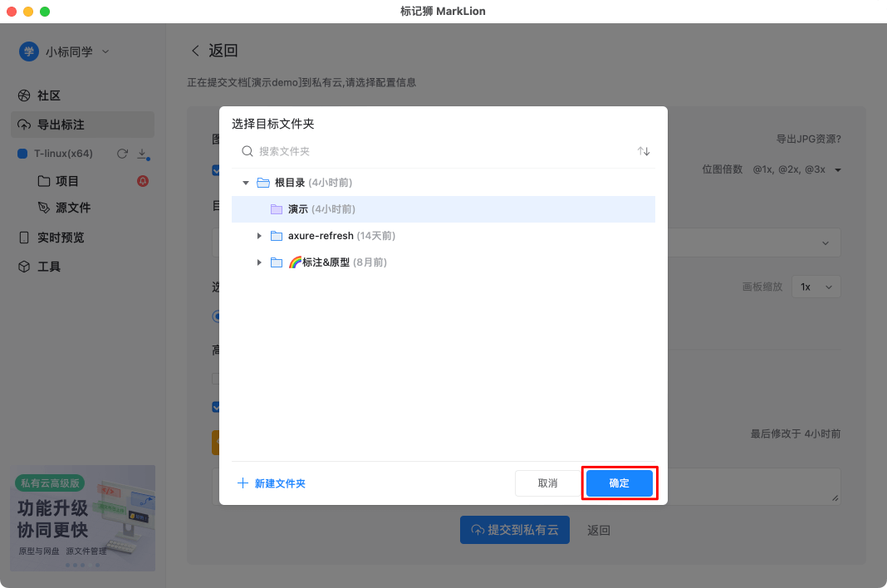Collapse the 根目录 root folder
The width and height of the screenshot is (887, 588).
(246, 183)
